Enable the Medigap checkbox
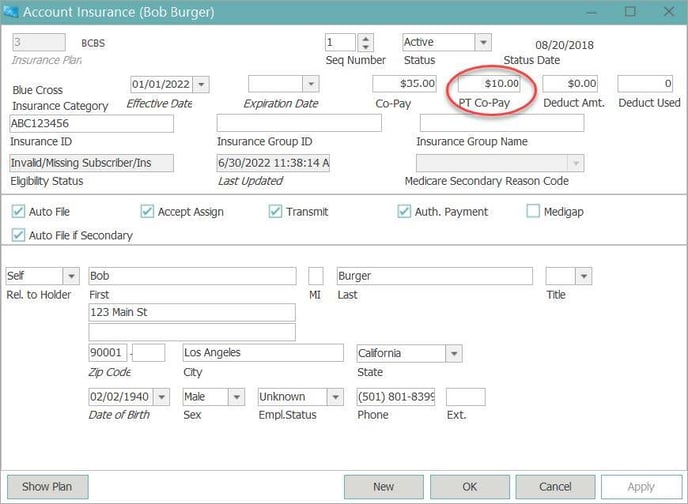This screenshot has width=688, height=504. (x=533, y=212)
